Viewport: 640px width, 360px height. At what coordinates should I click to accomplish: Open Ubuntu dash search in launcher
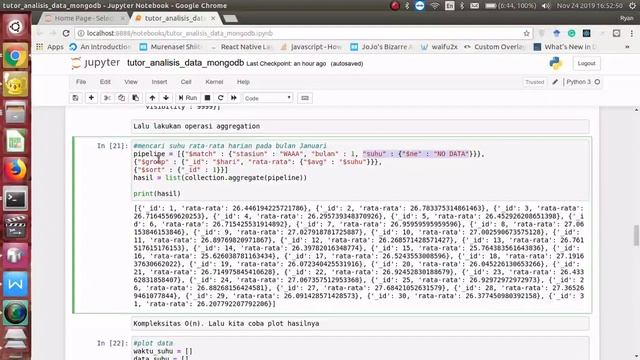[16, 27]
